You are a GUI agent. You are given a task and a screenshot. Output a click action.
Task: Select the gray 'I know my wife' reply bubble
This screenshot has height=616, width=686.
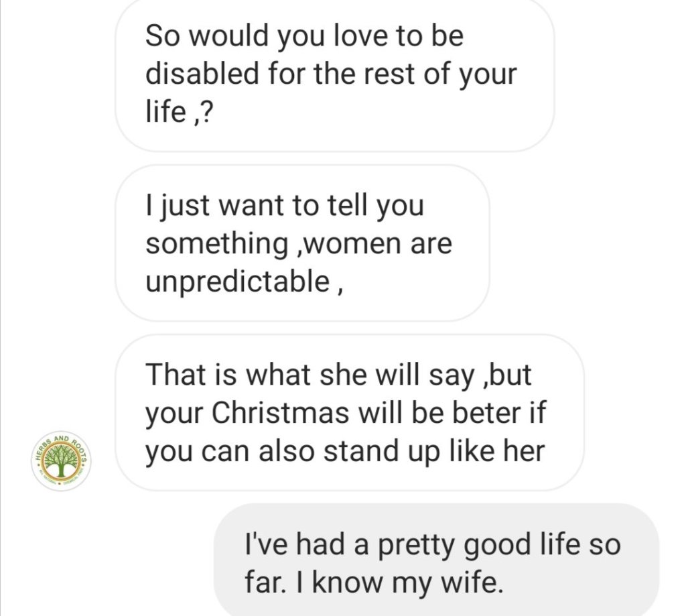(436, 560)
